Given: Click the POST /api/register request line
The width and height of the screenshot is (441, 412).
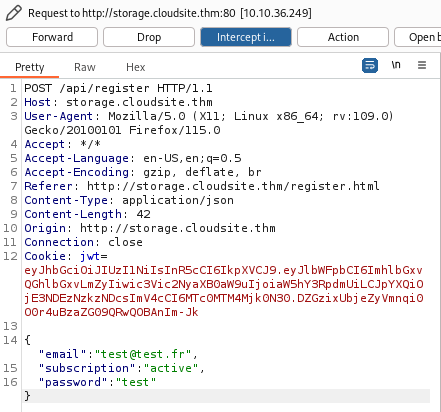Looking at the screenshot, I should [x=118, y=88].
